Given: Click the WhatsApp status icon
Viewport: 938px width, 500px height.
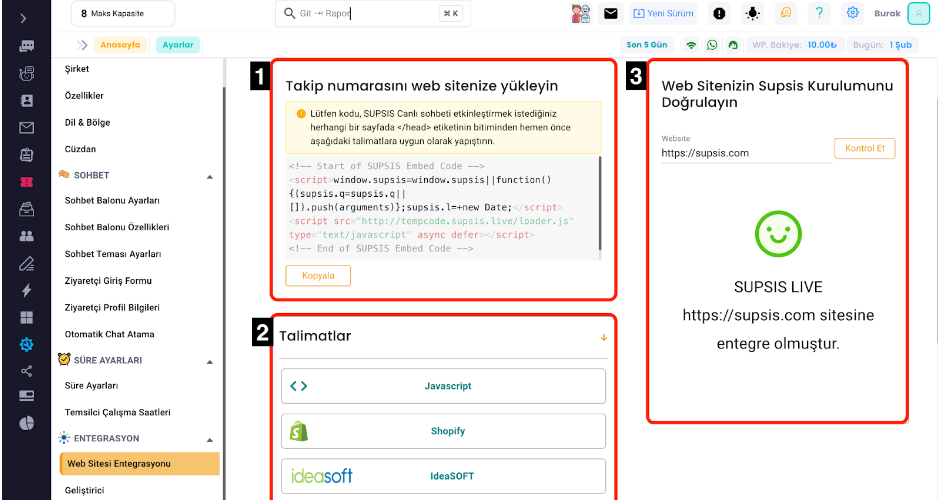Looking at the screenshot, I should pos(712,45).
